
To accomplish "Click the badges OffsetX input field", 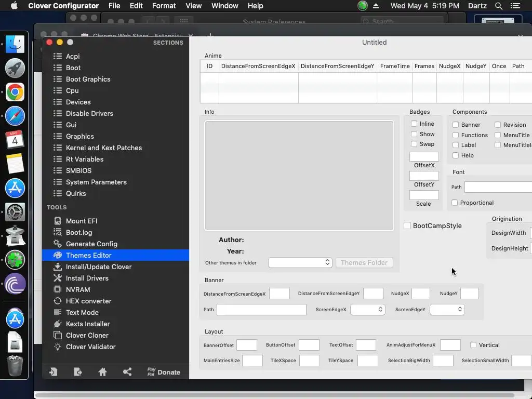I will tap(424, 156).
